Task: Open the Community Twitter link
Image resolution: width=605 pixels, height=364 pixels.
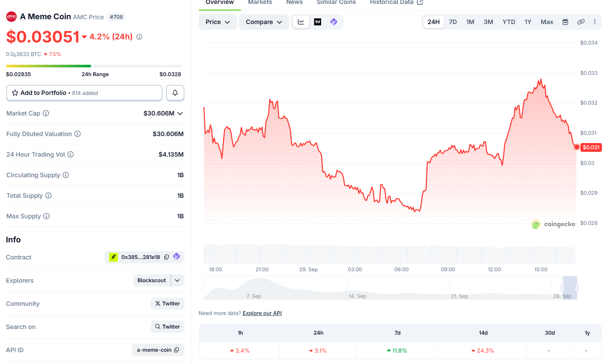Action: point(167,304)
